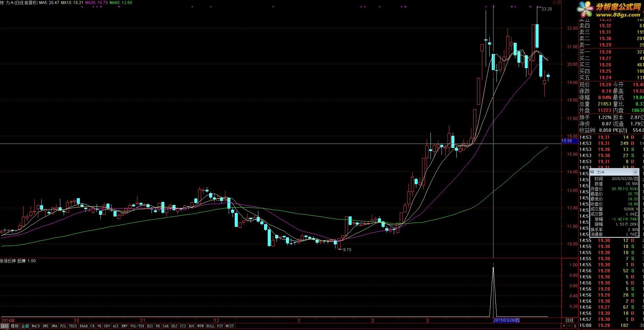Select the TRIX indicator

tap(73, 326)
